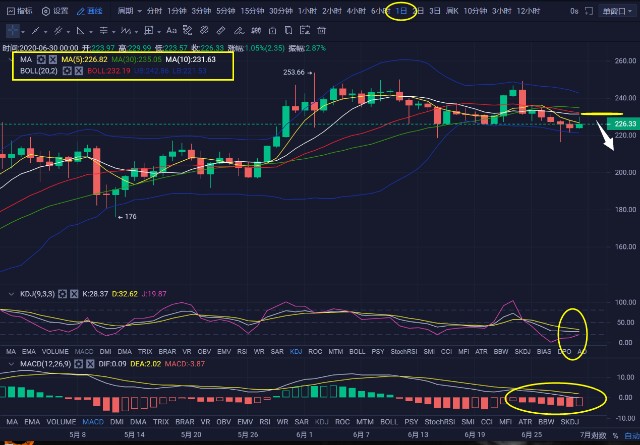
Task: Open the 设置 settings hexagon button
Action: pyautogui.click(x=55, y=11)
